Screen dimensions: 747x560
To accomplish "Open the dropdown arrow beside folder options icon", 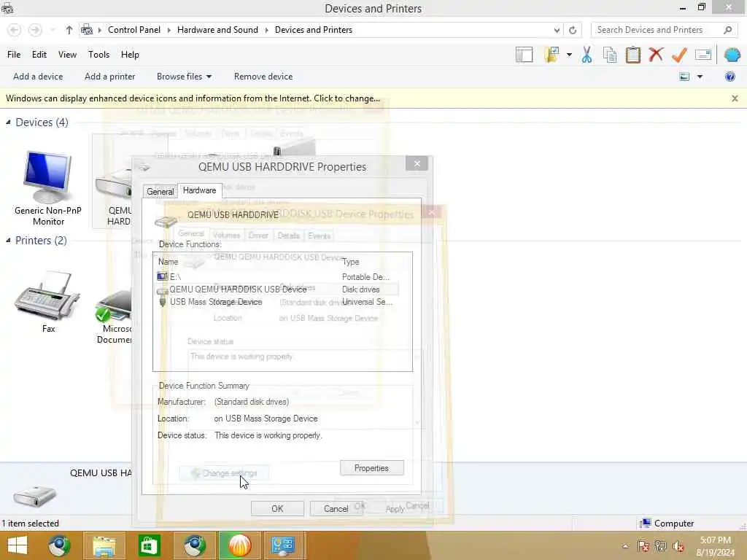I will coord(569,55).
